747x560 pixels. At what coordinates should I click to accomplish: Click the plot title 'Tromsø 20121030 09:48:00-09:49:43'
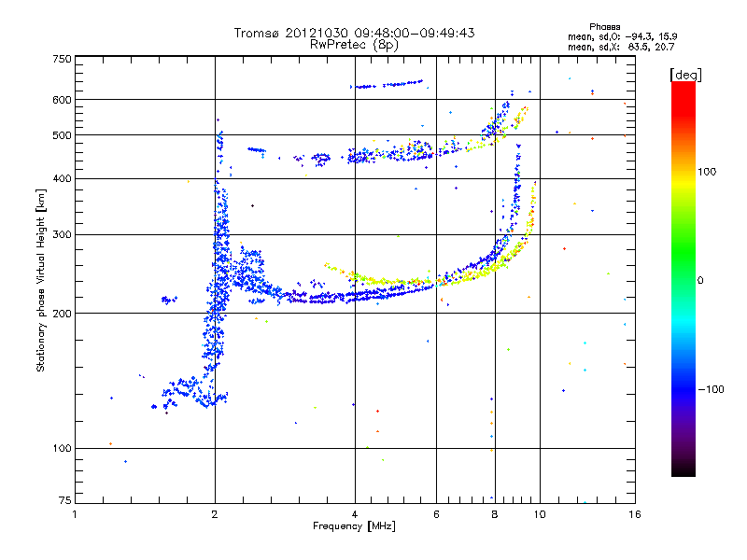click(x=354, y=33)
